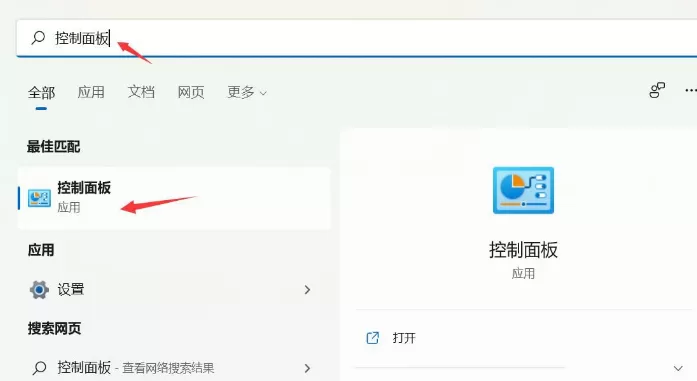Click the search field containing 控制面板
Image resolution: width=697 pixels, height=381 pixels.
tap(357, 38)
